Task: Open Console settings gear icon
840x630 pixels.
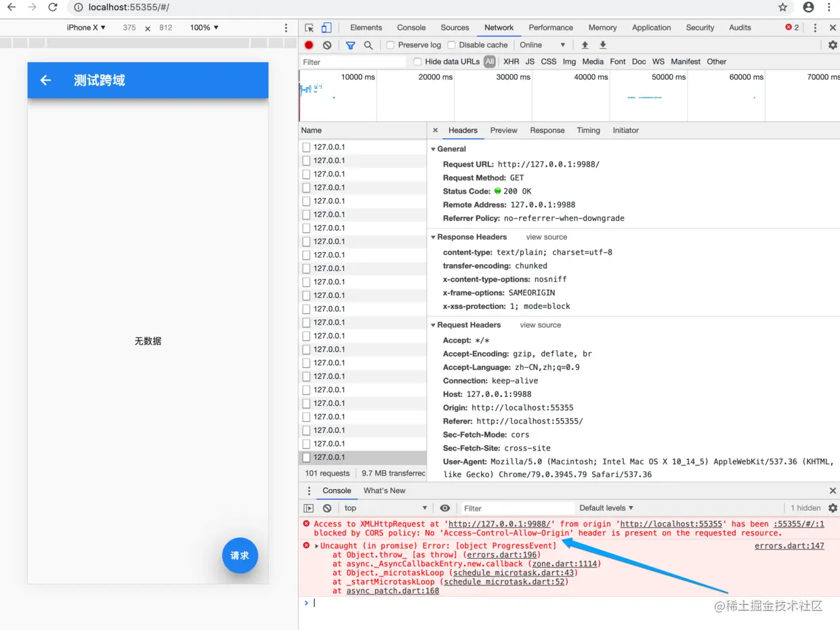Action: pos(833,508)
